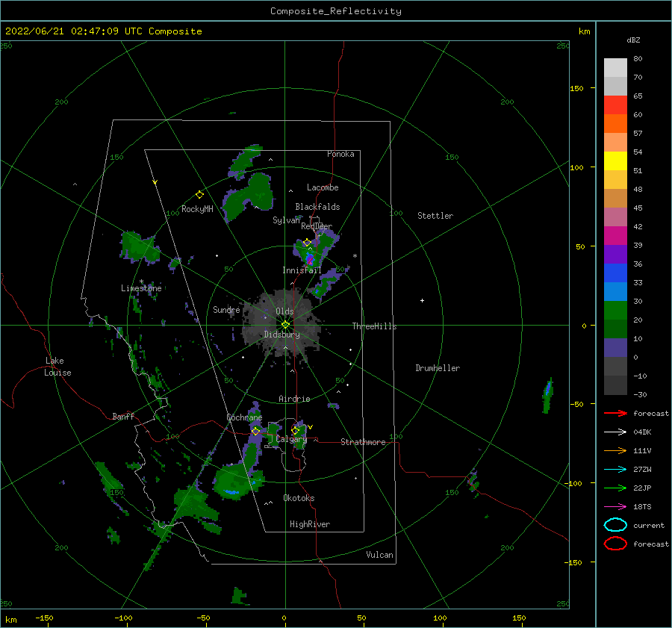Click the red forecast ellipse icon
Screen dimensions: 672x628
(x=615, y=544)
